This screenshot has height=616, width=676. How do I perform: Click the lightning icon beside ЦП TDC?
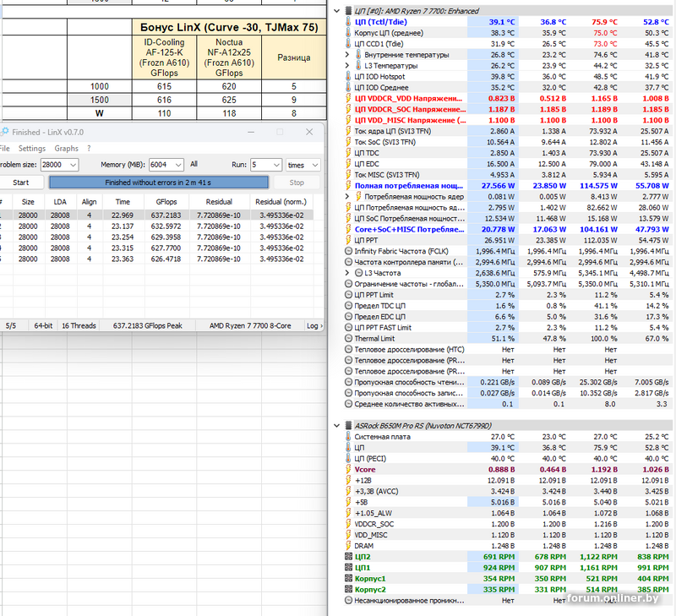point(349,154)
